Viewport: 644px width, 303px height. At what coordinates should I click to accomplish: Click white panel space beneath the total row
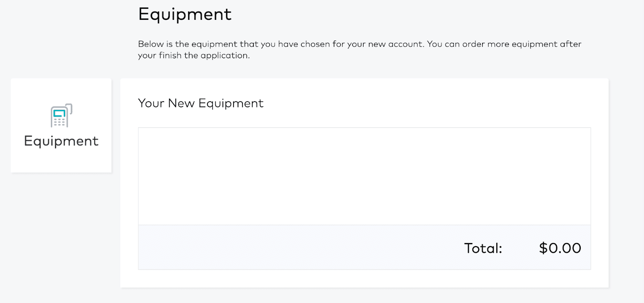(x=364, y=279)
